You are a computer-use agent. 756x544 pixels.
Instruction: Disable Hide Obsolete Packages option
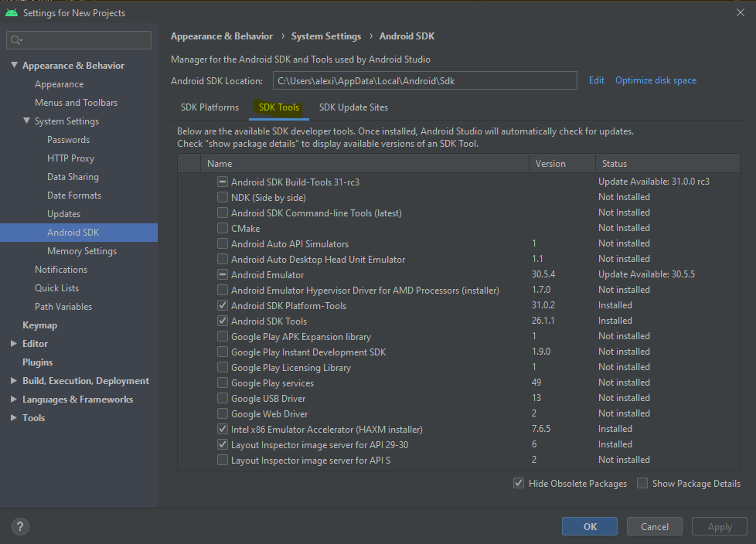click(x=519, y=483)
